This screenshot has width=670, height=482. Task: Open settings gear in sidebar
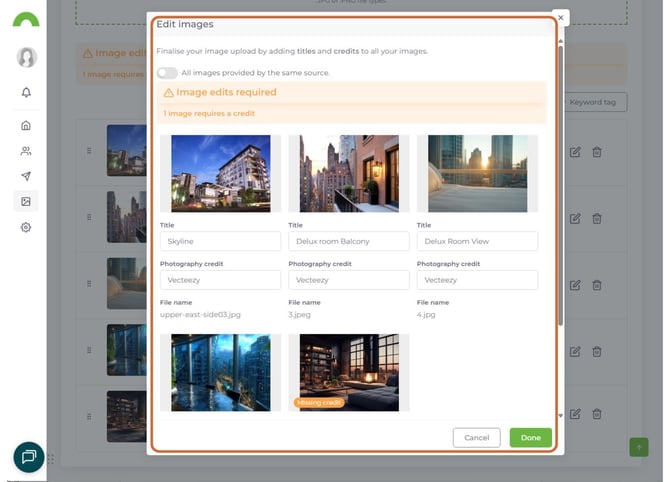[x=26, y=227]
